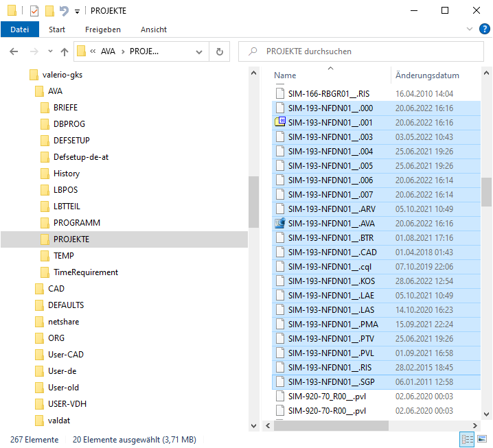
Task: Open the Ansicht ribbon tab
Action: click(x=154, y=30)
